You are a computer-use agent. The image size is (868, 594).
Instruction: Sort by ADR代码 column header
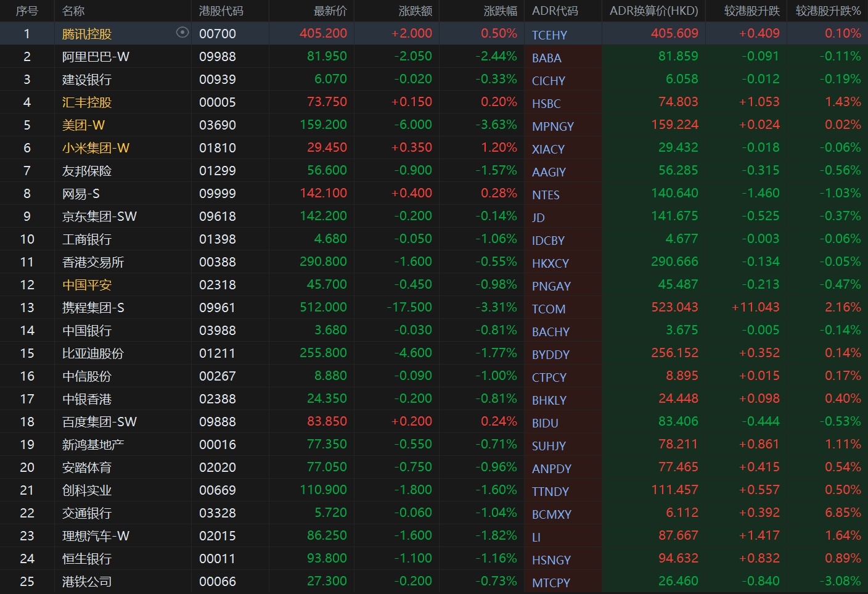click(x=555, y=11)
